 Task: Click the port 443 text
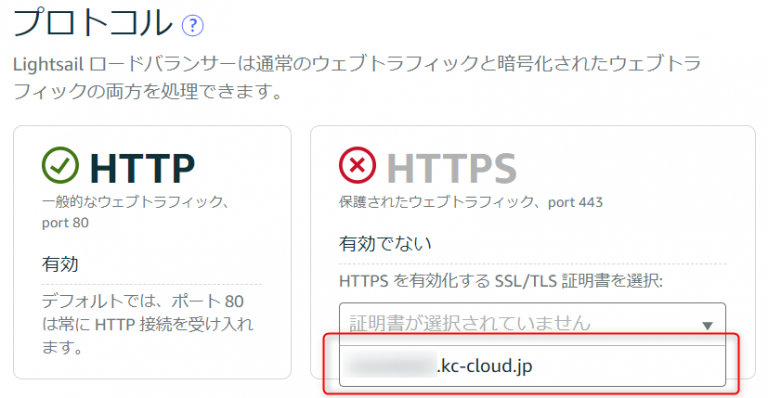pyautogui.click(x=576, y=202)
